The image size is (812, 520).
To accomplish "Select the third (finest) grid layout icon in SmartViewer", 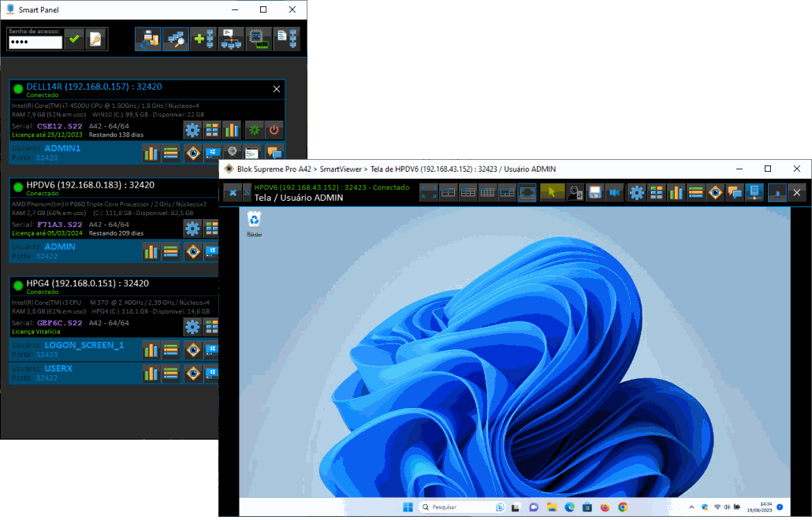I will (487, 192).
